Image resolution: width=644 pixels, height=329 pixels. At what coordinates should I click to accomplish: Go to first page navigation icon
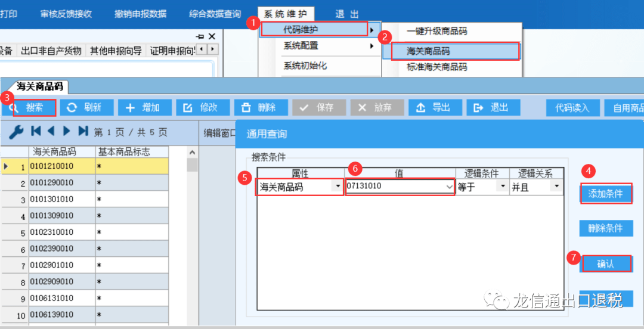[36, 131]
